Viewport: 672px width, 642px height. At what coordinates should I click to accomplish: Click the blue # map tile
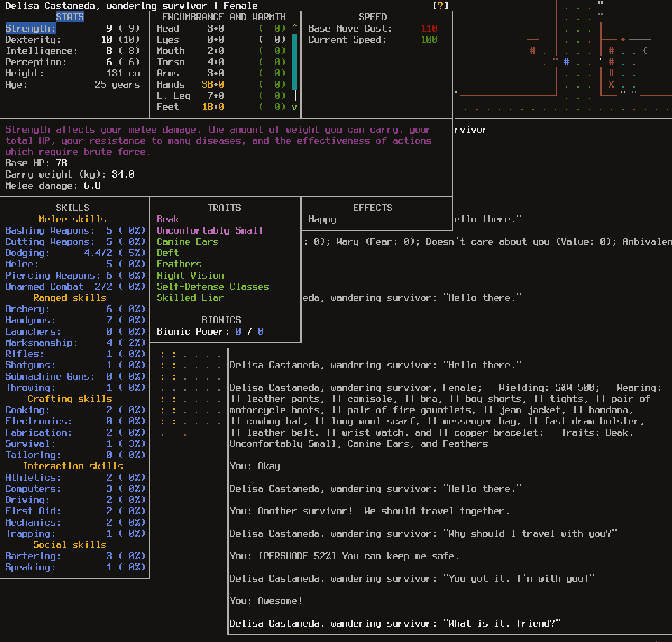point(566,62)
